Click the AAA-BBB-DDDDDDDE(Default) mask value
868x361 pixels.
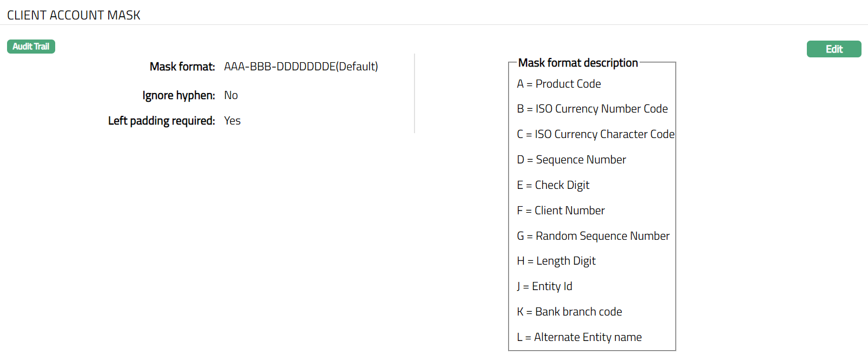pyautogui.click(x=301, y=67)
